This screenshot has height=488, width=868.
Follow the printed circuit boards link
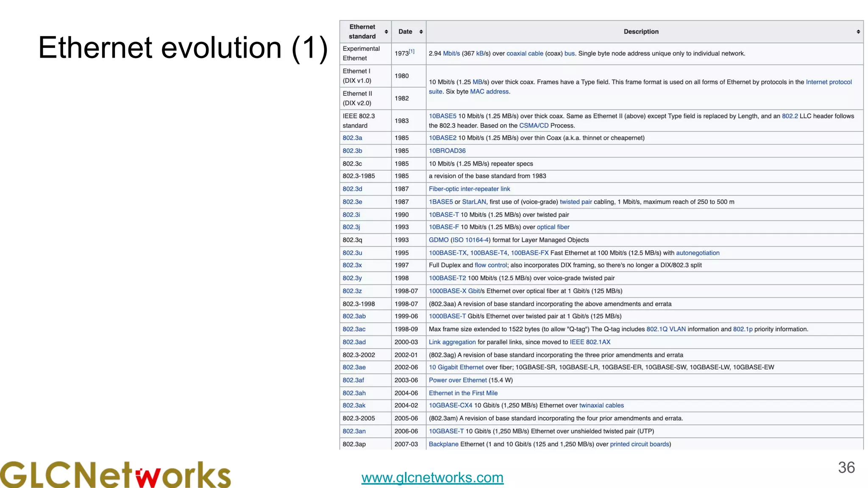point(640,444)
